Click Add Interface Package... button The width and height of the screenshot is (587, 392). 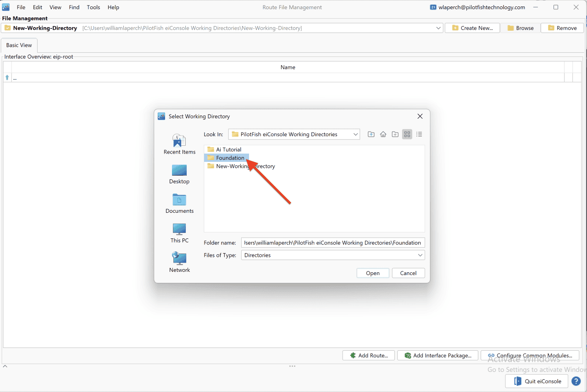pyautogui.click(x=438, y=355)
